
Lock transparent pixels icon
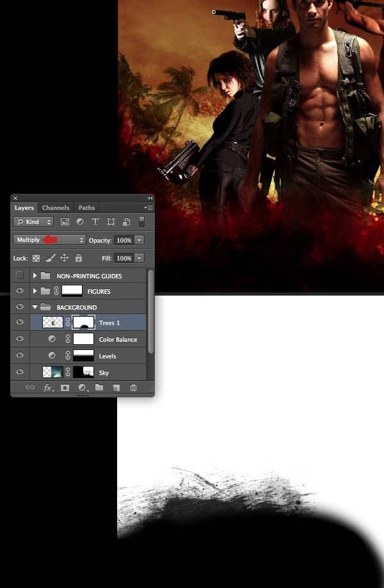click(x=36, y=258)
